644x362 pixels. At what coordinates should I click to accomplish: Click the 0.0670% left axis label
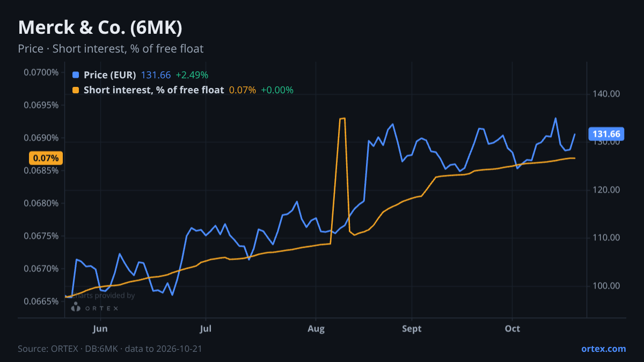(x=41, y=269)
